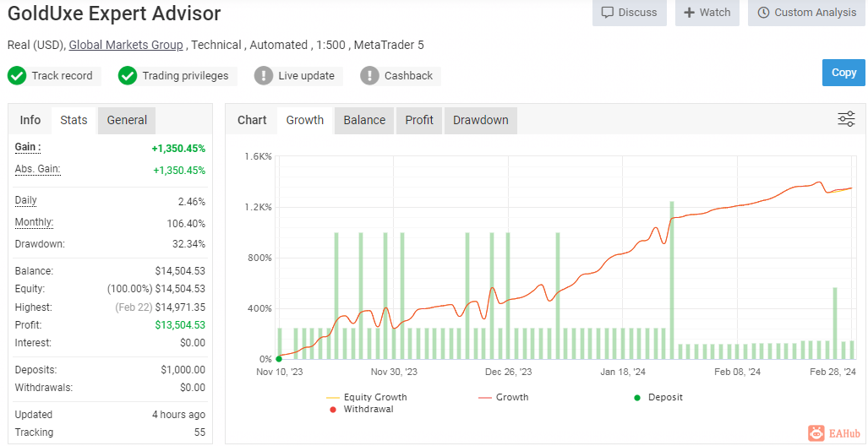
Task: Click the green deposit marker on chart
Action: point(279,359)
